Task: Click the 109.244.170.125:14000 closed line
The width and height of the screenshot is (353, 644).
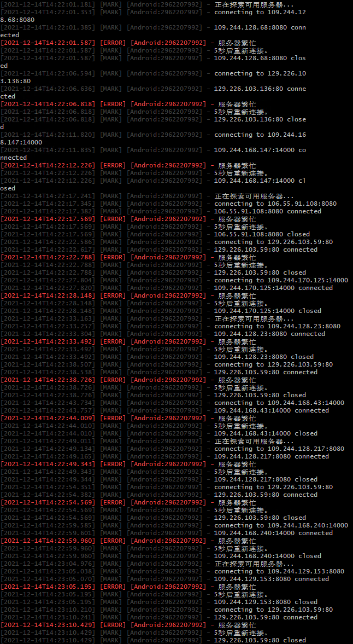Action: 161,311
